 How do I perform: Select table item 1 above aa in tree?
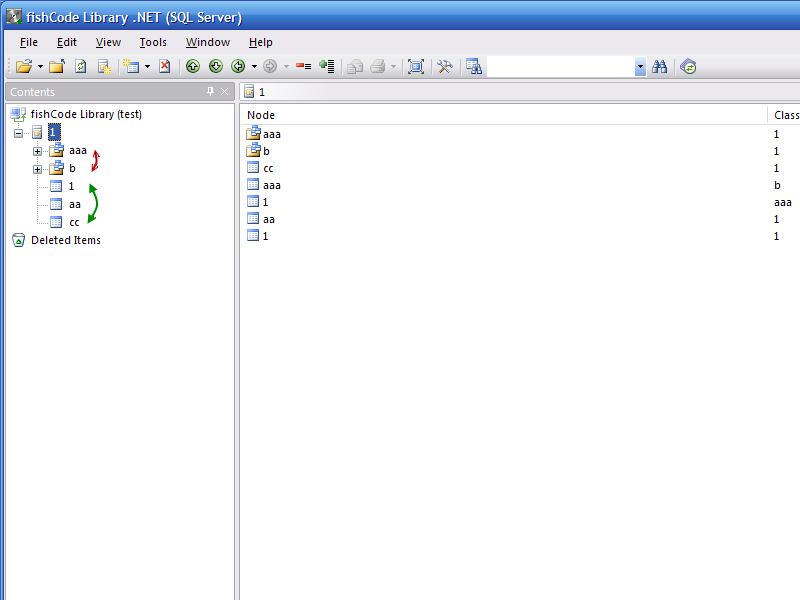[71, 186]
